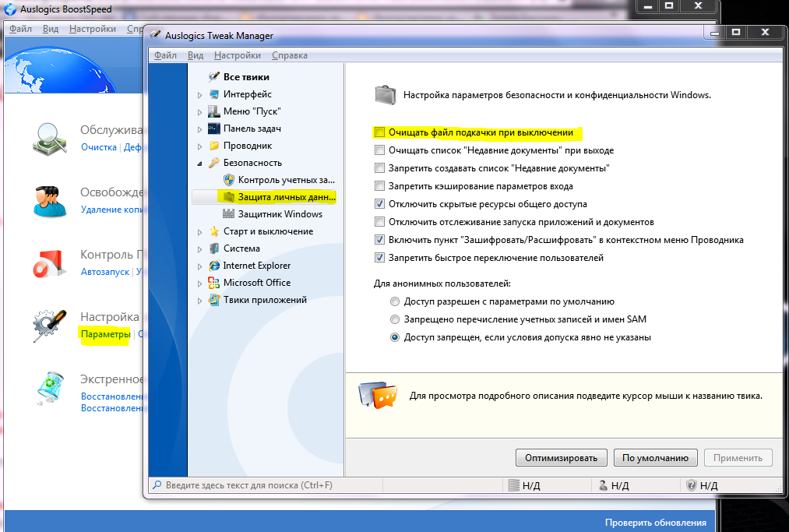Expand the Microsoft Office tree node
The height and width of the screenshot is (532, 789).
coord(199,284)
